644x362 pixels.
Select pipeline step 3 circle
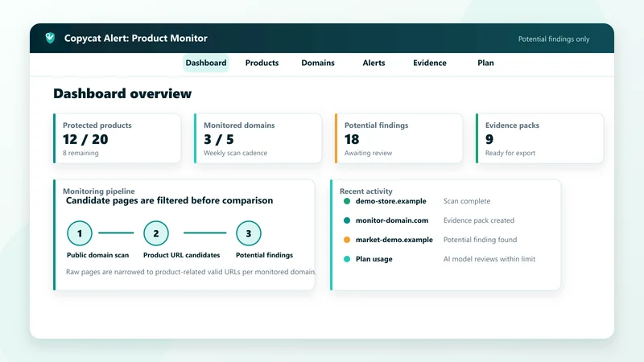249,233
